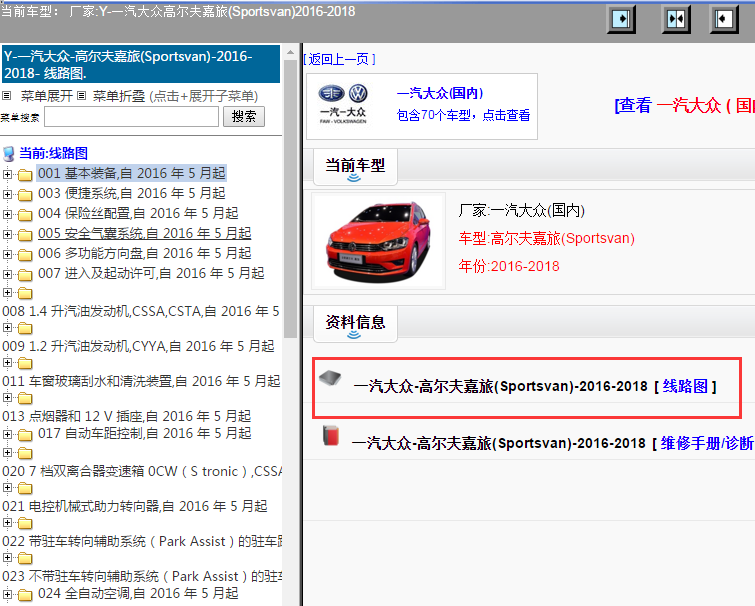Open 021 电控机械式助力转向器 entry
The image size is (755, 606).
click(135, 506)
